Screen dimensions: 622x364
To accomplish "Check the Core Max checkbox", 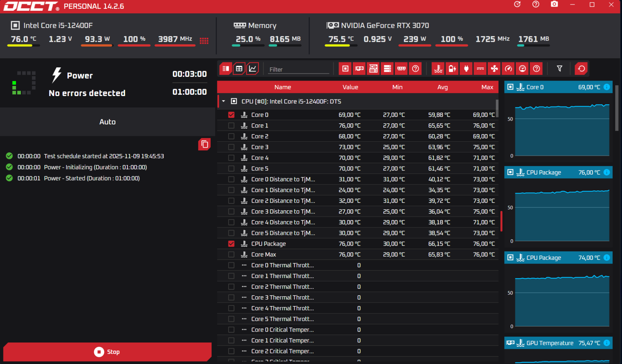I will [x=231, y=254].
